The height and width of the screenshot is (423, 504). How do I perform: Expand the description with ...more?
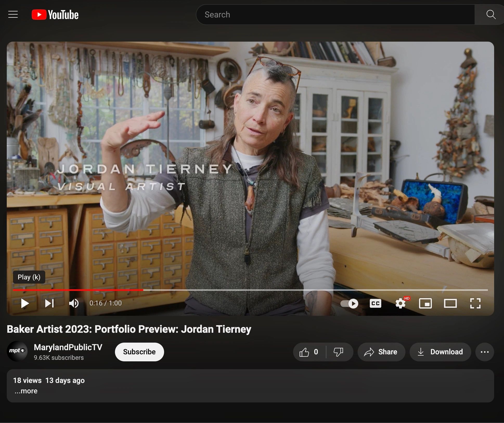[x=26, y=391]
